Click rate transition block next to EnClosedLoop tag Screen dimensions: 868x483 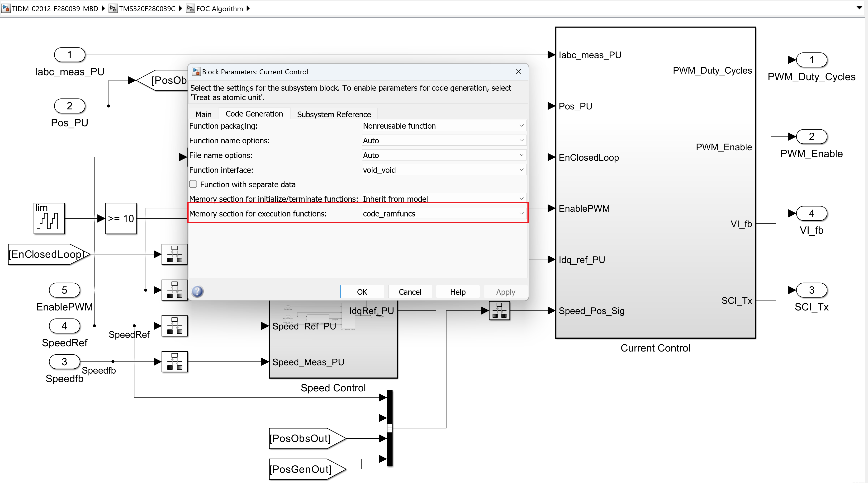click(174, 254)
